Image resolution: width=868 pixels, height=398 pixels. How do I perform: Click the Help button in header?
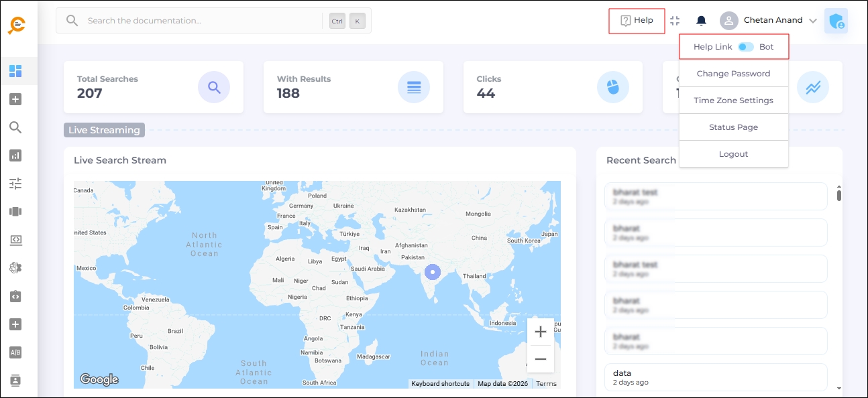(x=637, y=21)
